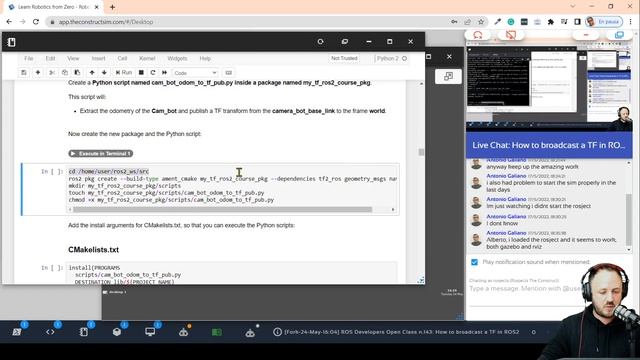Open the Edit menu in the notebook

(x=50, y=58)
